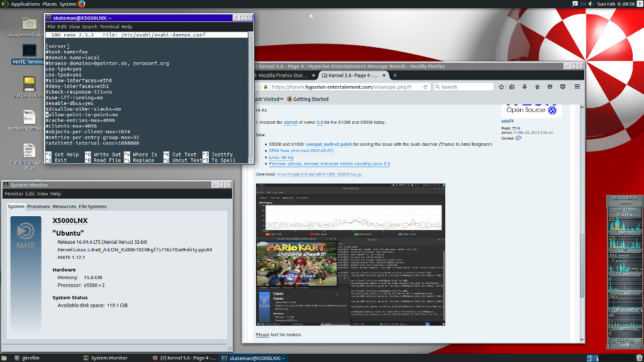This screenshot has height=362, width=644.
Task: Switch to Mozilla Firefox Start tab
Action: pos(282,75)
